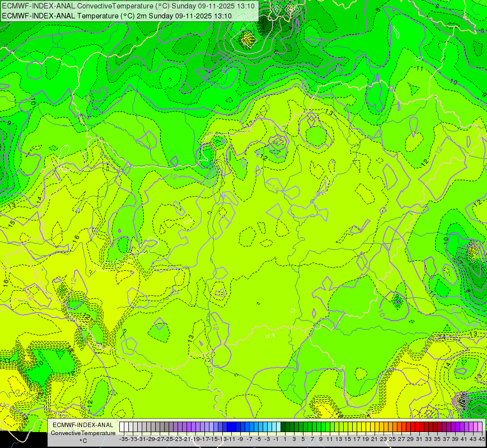The width and height of the screenshot is (487, 448).
Task: Pick the red swatch above 31
Action: tap(417, 427)
